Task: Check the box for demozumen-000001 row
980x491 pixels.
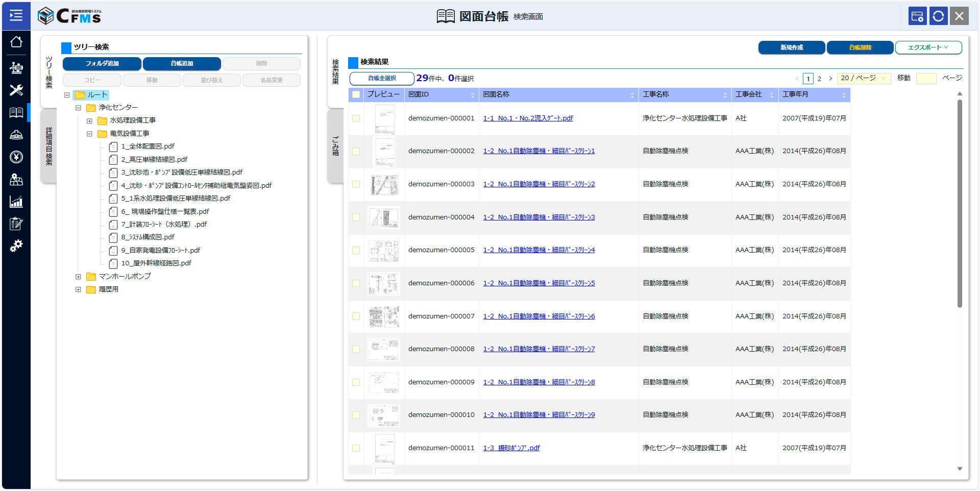Action: (356, 118)
